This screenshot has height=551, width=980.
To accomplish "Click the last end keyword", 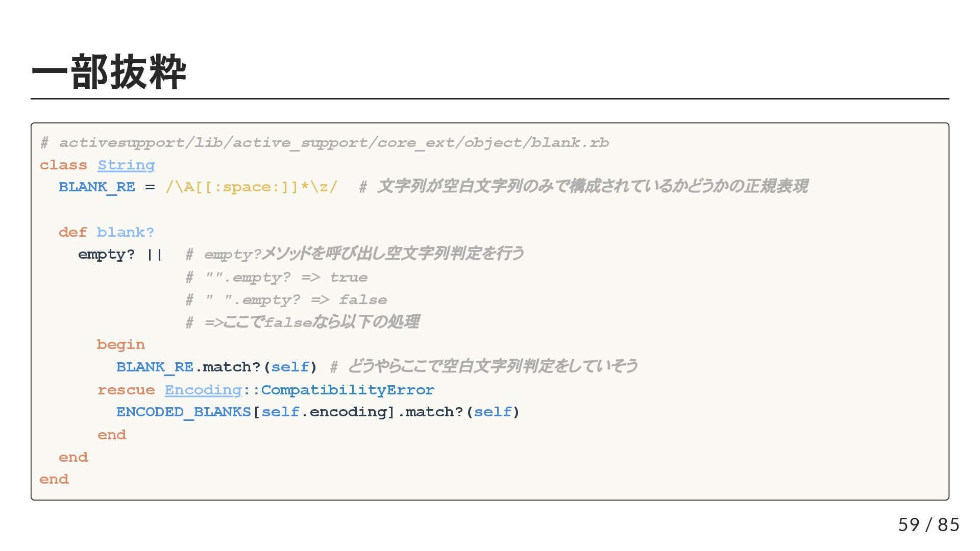I will tap(54, 479).
